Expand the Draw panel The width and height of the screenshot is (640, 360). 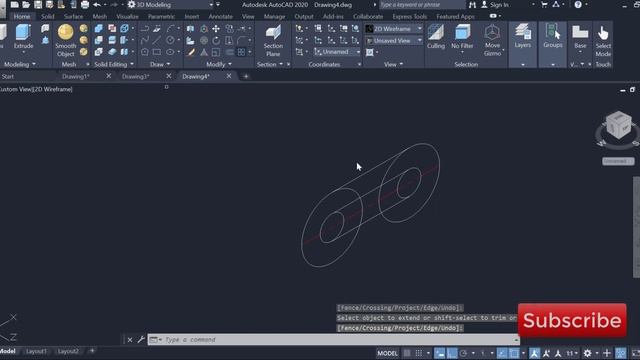[x=160, y=64]
